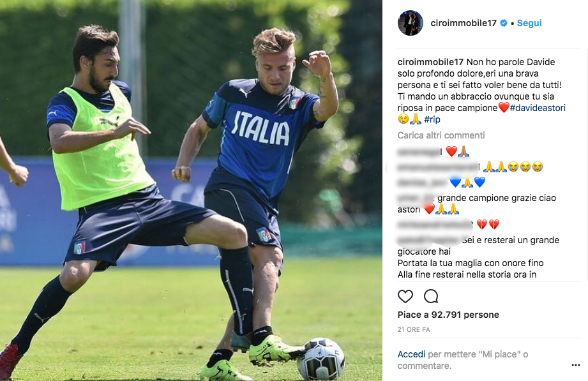The height and width of the screenshot is (381, 588).
Task: Open the 21 ORE FA timestamp
Action: [414, 329]
